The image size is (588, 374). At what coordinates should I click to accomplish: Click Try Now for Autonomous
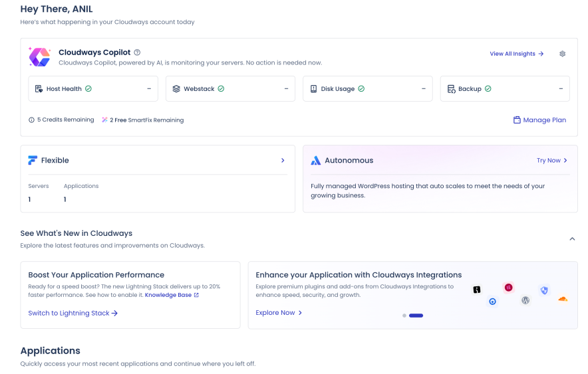(x=552, y=160)
